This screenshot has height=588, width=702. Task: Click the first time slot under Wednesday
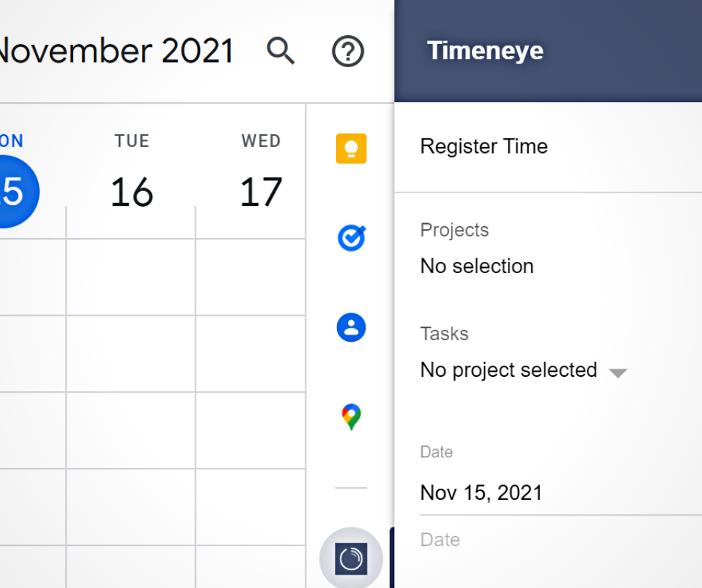coord(251,277)
